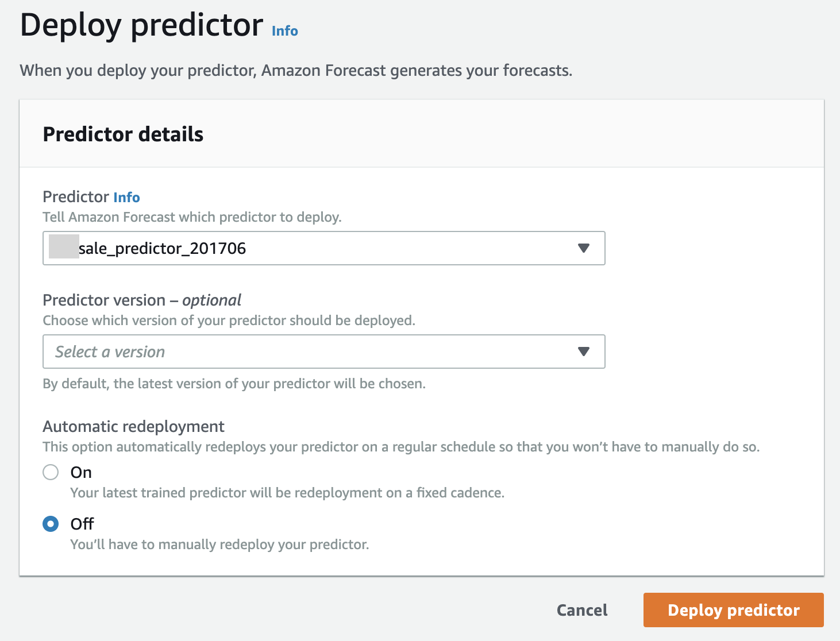Click the 'By default, the latest version' hint

tap(234, 384)
